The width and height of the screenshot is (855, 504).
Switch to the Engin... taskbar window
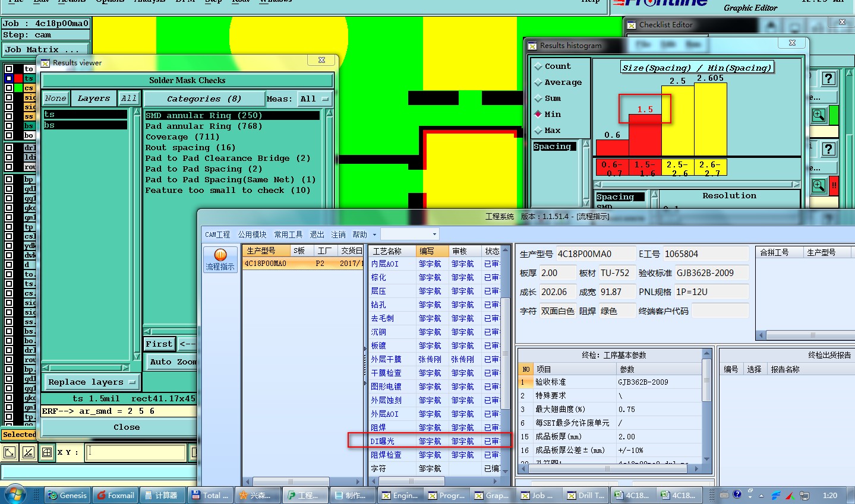400,495
